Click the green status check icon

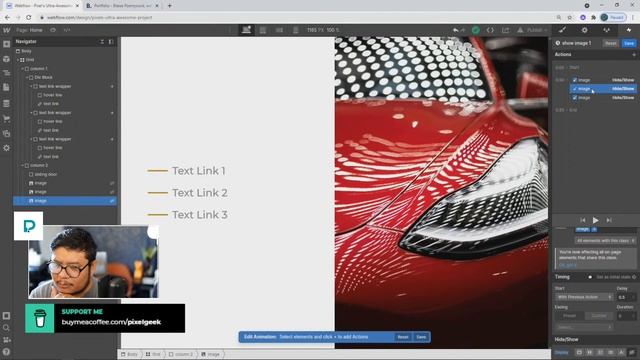476,30
